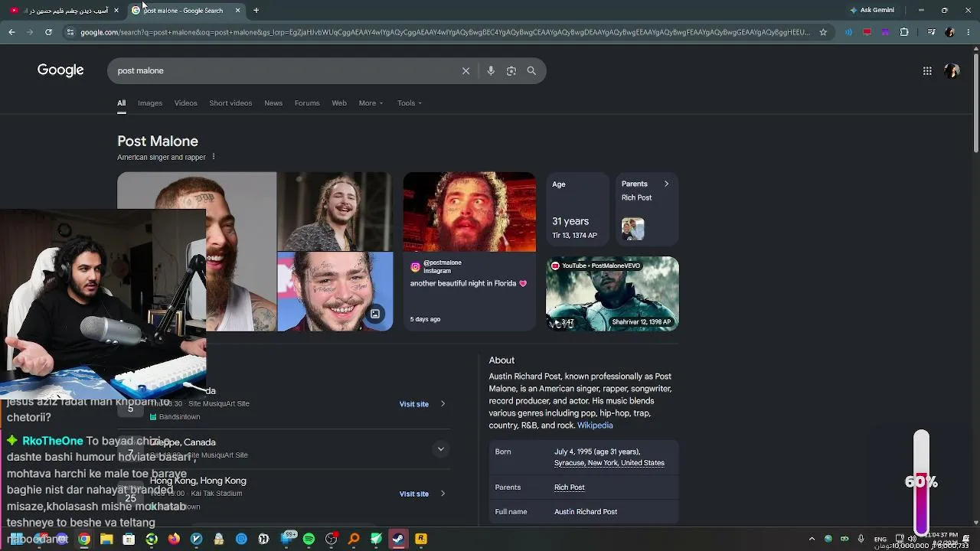Open the Tools dropdown
Viewport: 980px width, 551px height.
(410, 103)
